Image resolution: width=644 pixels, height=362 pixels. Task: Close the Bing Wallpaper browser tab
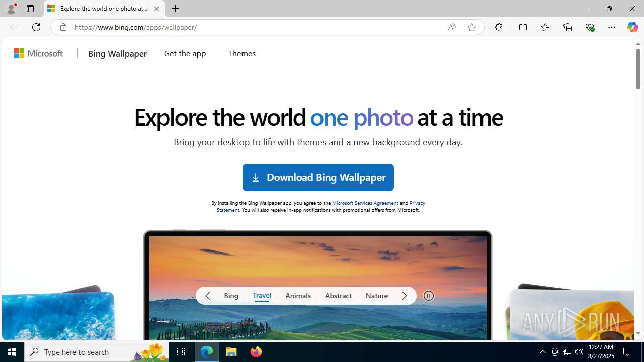[x=156, y=9]
